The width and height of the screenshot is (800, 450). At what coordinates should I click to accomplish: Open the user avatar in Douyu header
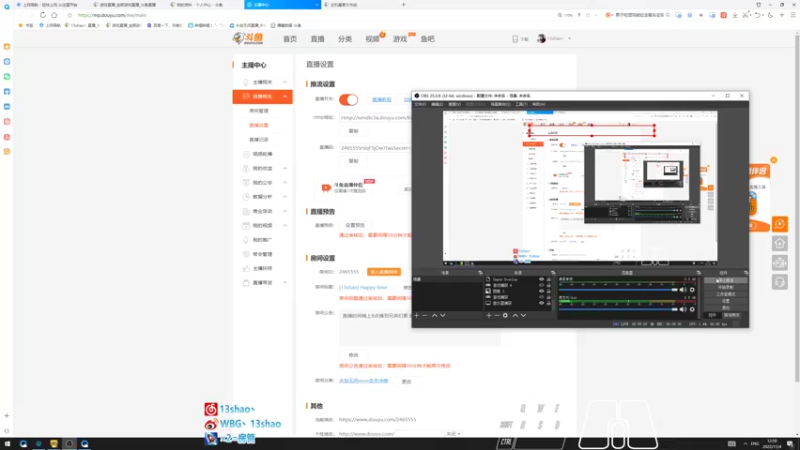pyautogui.click(x=541, y=39)
